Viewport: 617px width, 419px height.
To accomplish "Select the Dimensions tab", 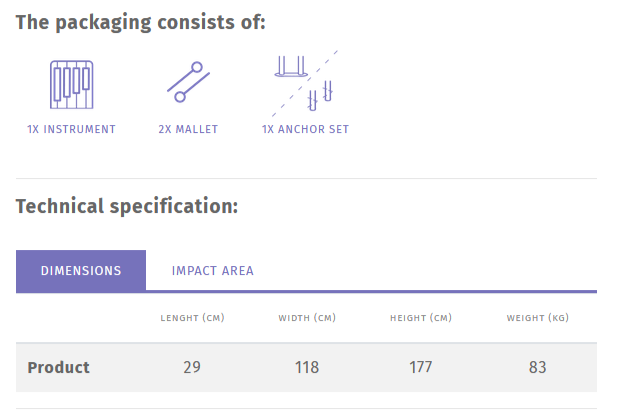I will tap(81, 270).
